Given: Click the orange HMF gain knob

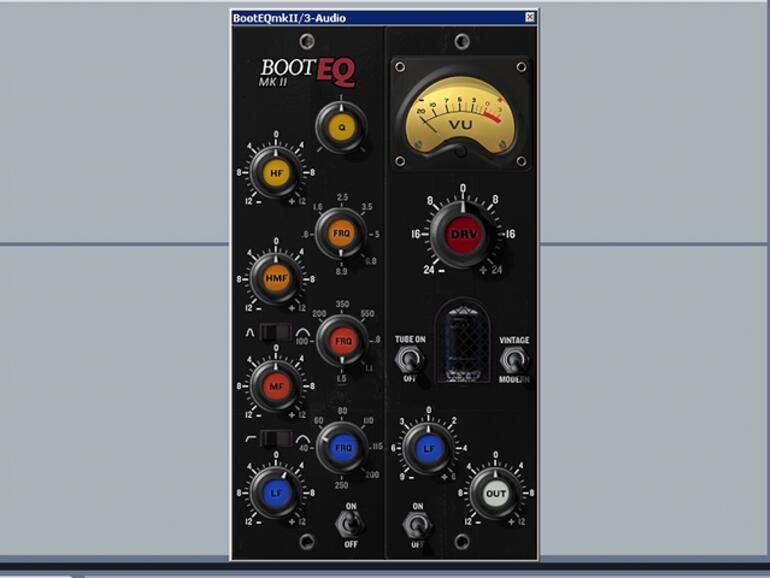Looking at the screenshot, I should click(276, 278).
